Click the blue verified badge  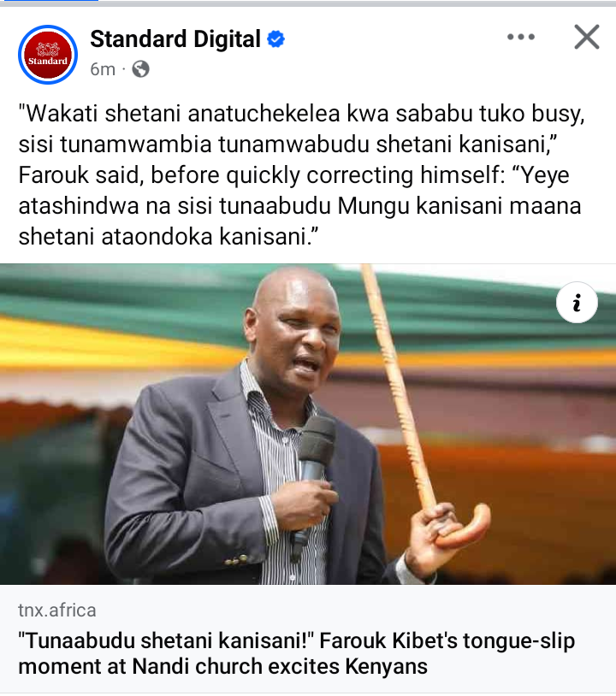tap(275, 39)
